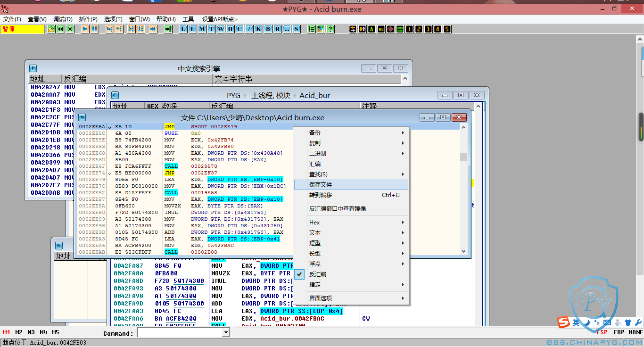Click the Pause execution icon

click(x=94, y=29)
